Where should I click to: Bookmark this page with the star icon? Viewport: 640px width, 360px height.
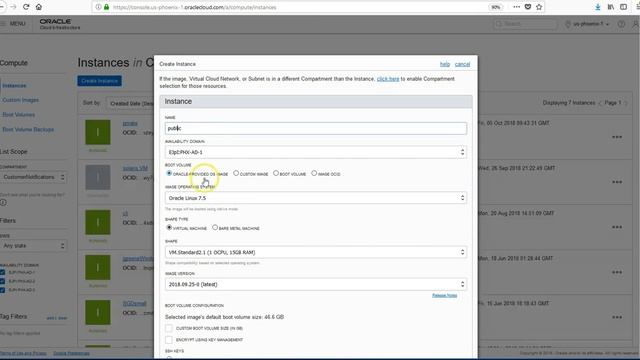tap(539, 7)
